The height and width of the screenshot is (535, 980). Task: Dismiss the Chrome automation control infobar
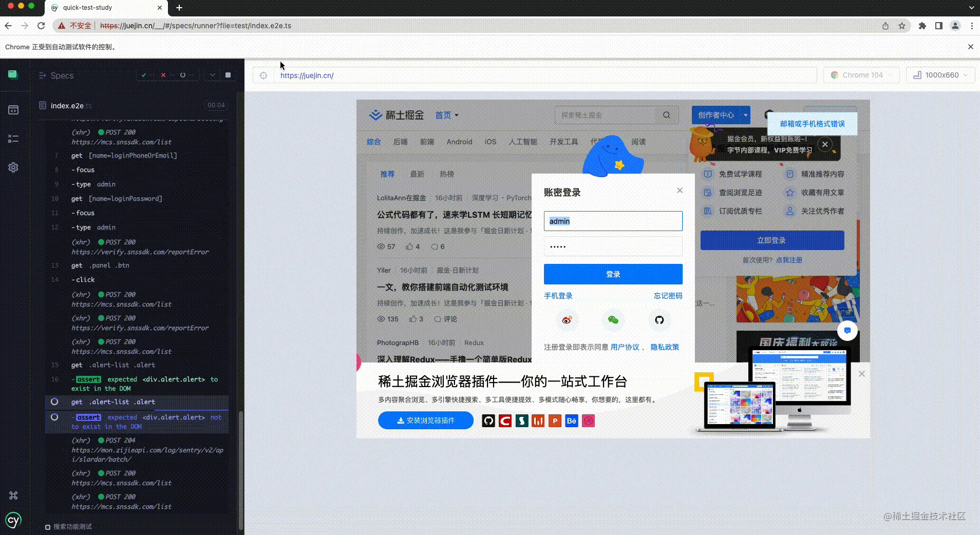pyautogui.click(x=971, y=47)
